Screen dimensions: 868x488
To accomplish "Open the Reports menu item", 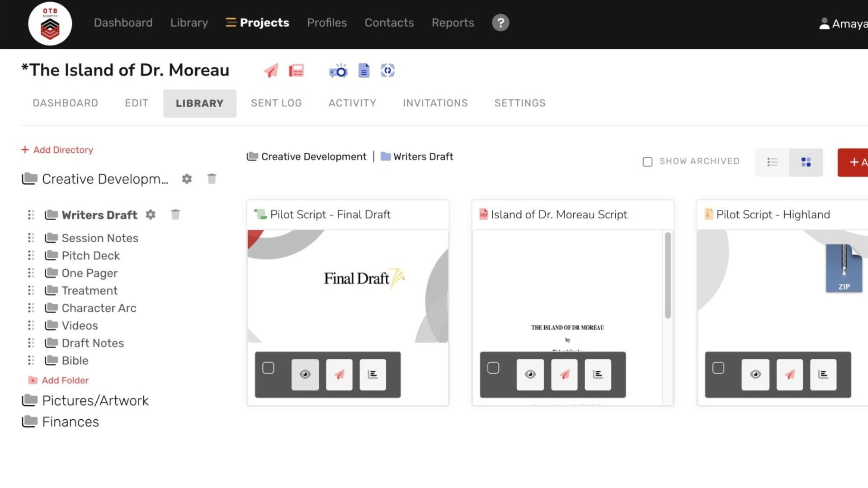I will [x=453, y=23].
